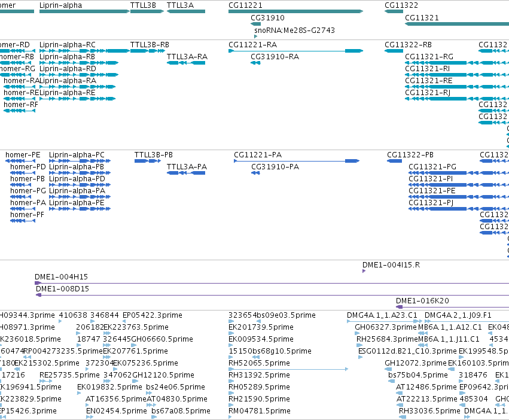
Task: Select protein CG31910-PA
Action: 255,173
